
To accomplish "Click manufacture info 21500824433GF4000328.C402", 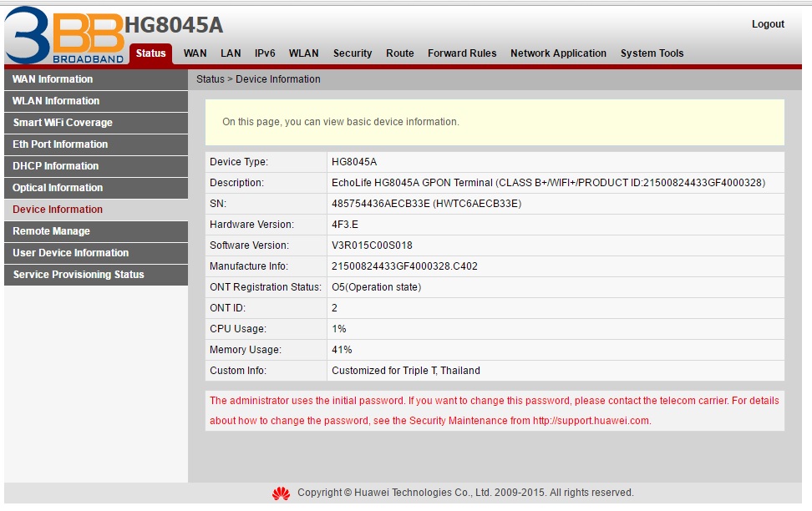I will tap(404, 266).
